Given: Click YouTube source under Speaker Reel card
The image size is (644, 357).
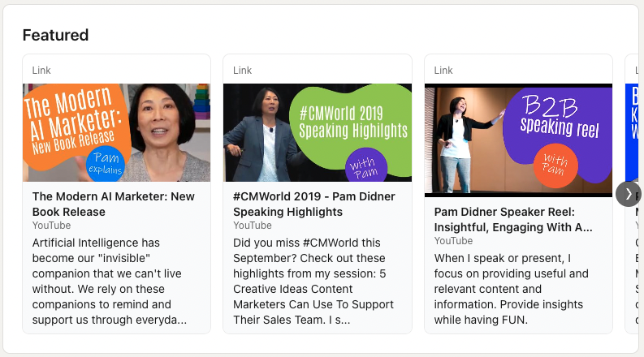Looking at the screenshot, I should point(453,241).
